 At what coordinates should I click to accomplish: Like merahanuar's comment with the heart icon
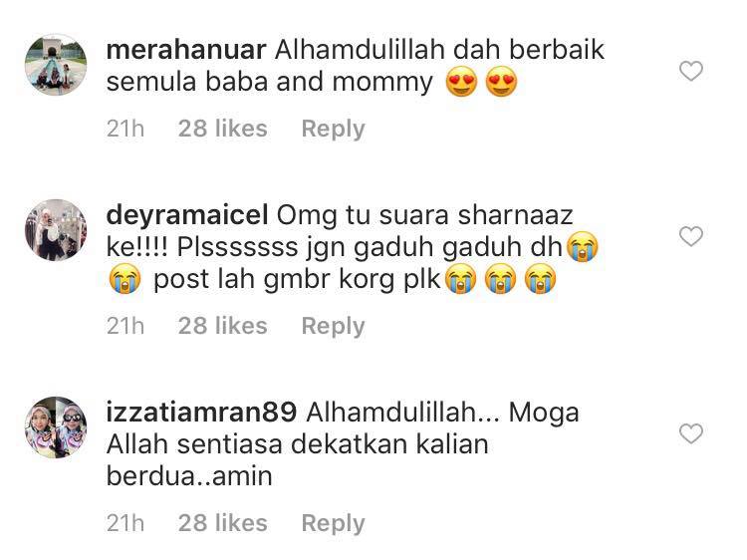tap(691, 71)
